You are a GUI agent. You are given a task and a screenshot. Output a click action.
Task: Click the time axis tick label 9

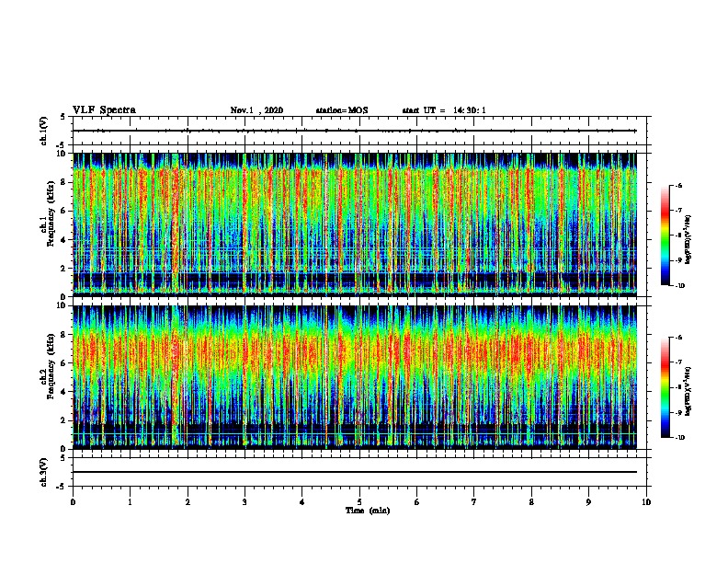tap(588, 502)
